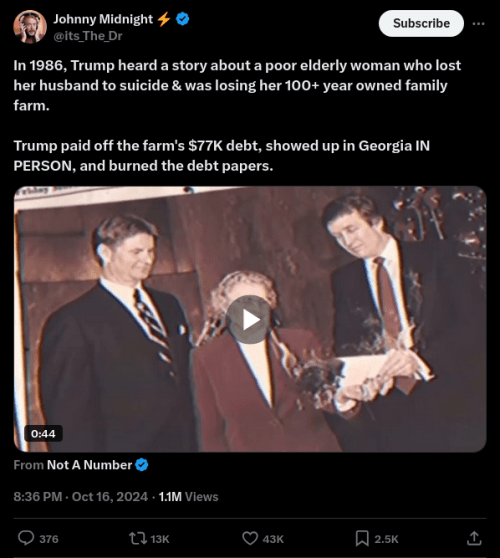Play the video with center play button
This screenshot has width=500, height=558.
250,320
